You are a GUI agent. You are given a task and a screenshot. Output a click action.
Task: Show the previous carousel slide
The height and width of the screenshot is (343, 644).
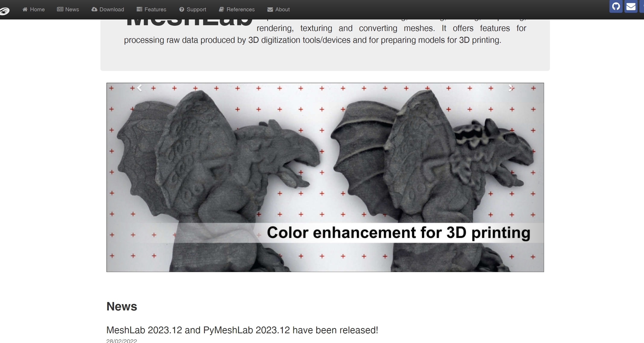[140, 88]
